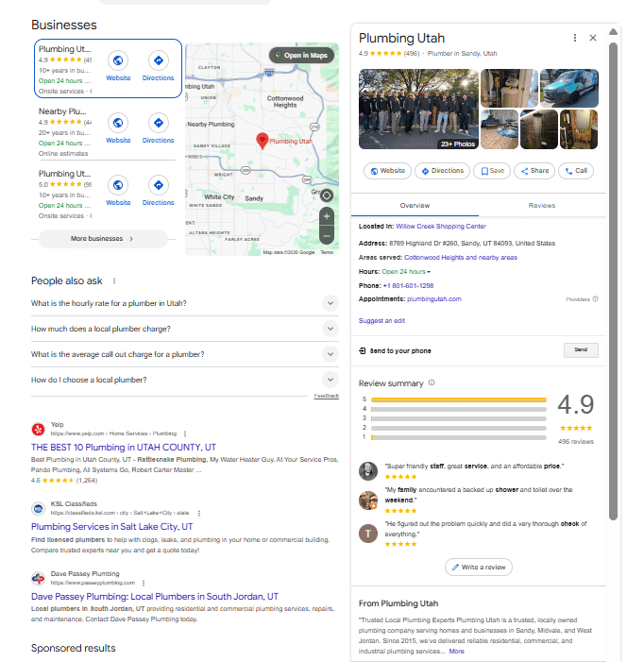Click Write a review button
644x662 pixels.
(479, 567)
